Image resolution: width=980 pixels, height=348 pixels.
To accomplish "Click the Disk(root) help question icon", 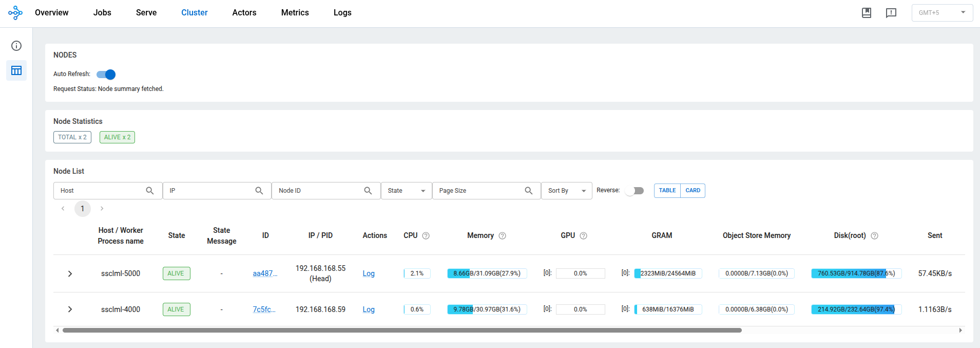I will click(874, 236).
